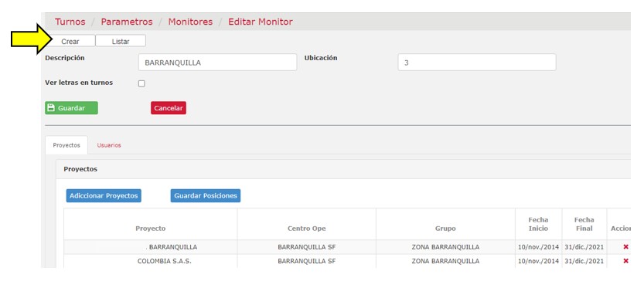
Task: Click the Crear button
Action: coord(70,41)
